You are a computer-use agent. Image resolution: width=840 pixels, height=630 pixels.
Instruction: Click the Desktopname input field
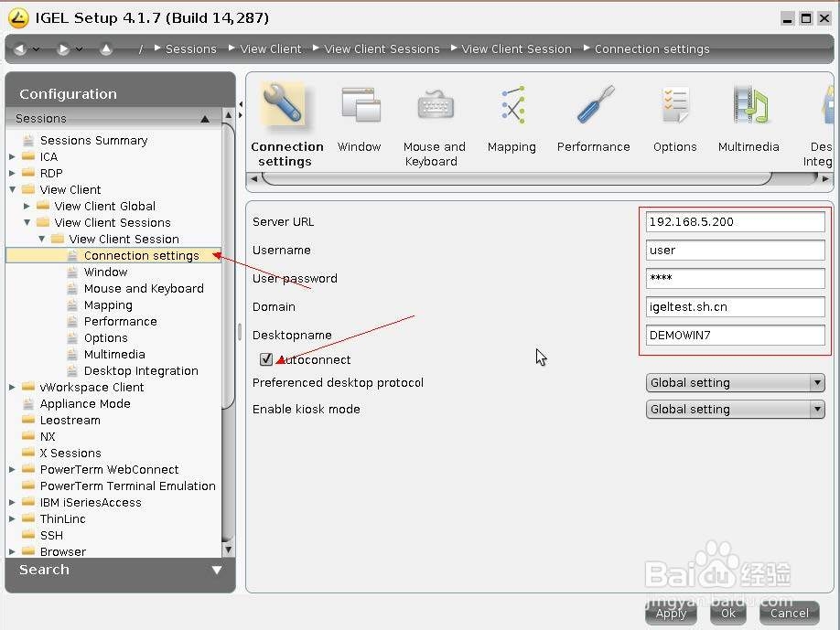click(x=735, y=335)
